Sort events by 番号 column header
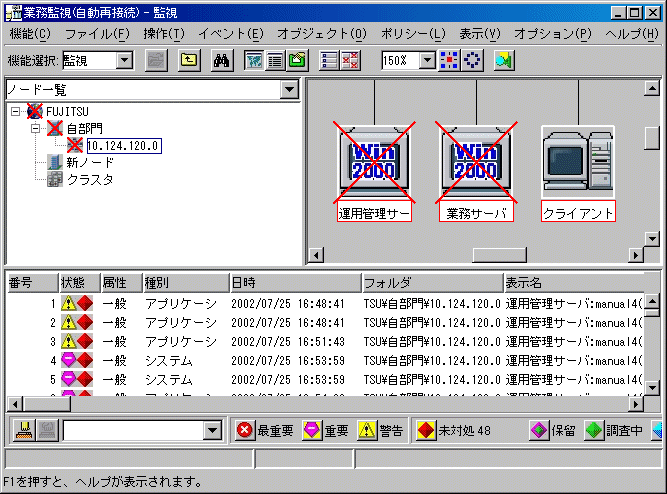 33,283
